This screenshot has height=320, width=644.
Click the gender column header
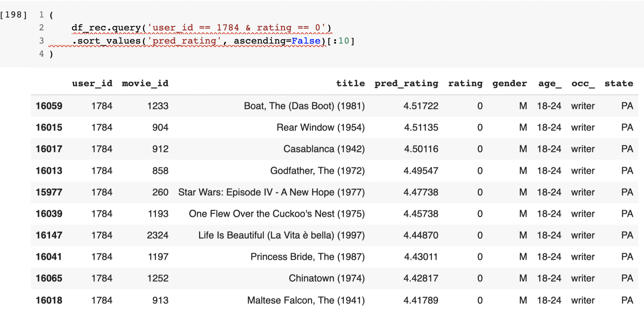pyautogui.click(x=509, y=84)
